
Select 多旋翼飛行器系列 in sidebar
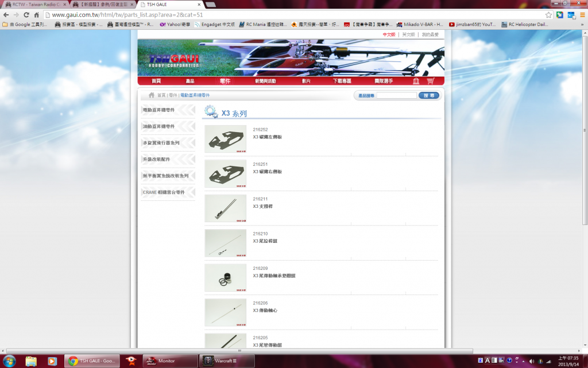pos(168,143)
